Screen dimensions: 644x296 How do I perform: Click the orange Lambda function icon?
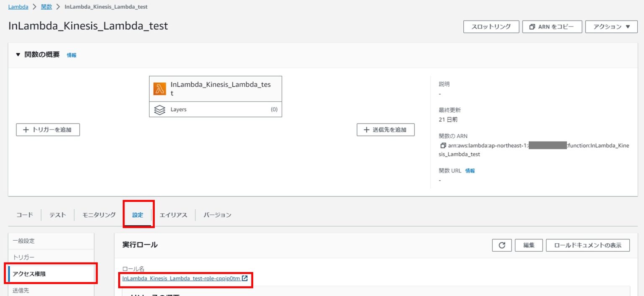(x=160, y=89)
